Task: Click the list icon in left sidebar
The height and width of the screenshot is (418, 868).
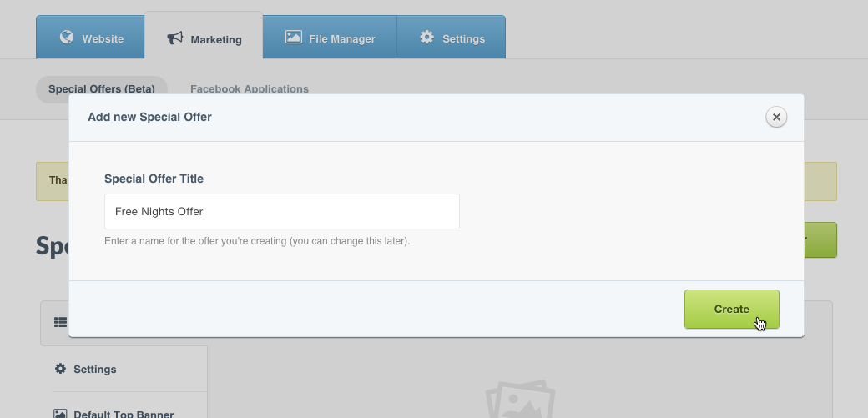Action: coord(59,322)
